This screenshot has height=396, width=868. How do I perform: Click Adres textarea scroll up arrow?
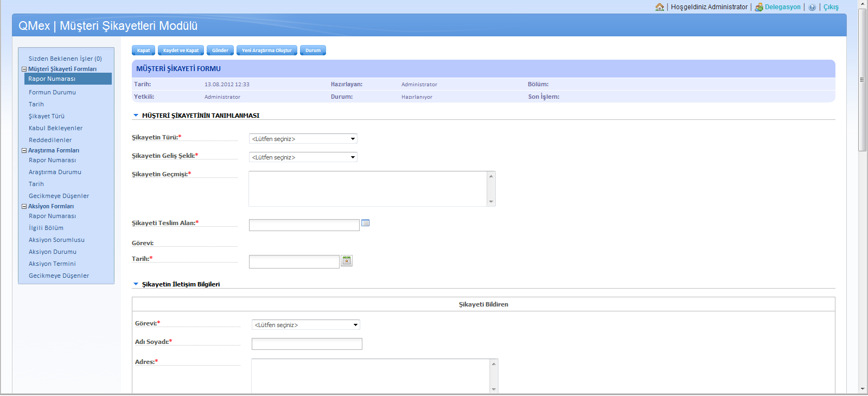(x=494, y=363)
